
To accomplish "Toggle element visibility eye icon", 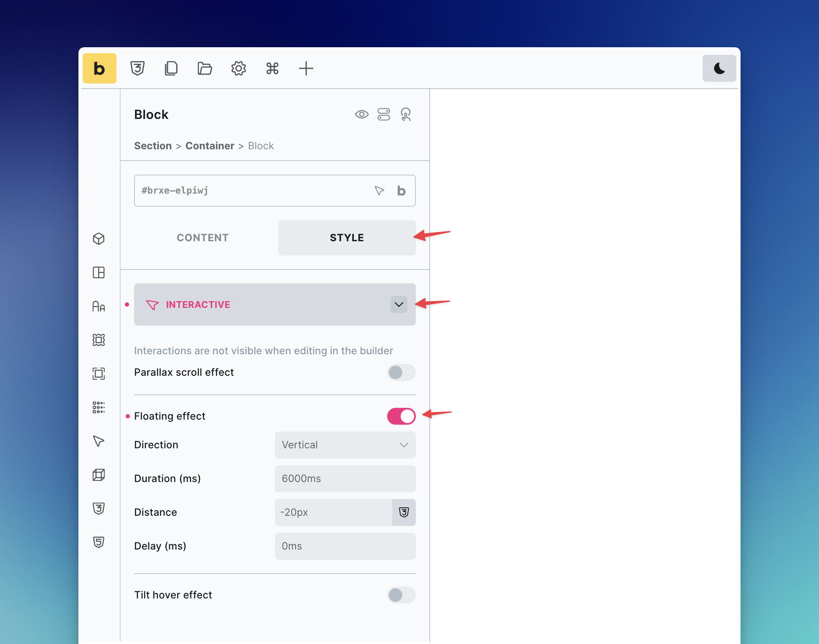I will 361,114.
